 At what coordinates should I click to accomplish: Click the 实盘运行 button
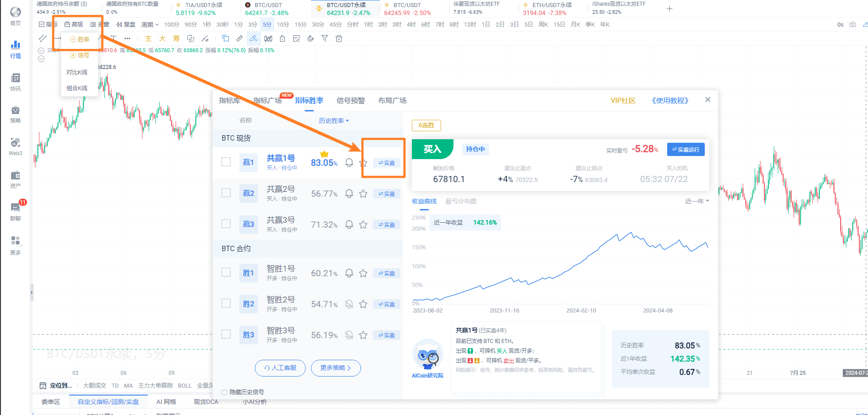click(x=686, y=149)
